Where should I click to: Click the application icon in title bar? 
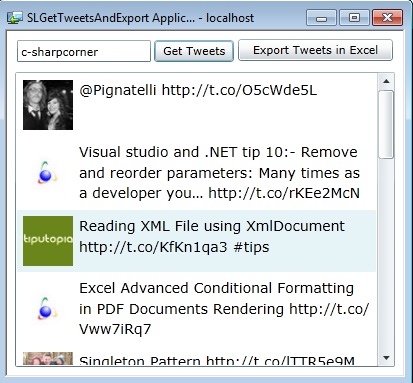[x=15, y=18]
